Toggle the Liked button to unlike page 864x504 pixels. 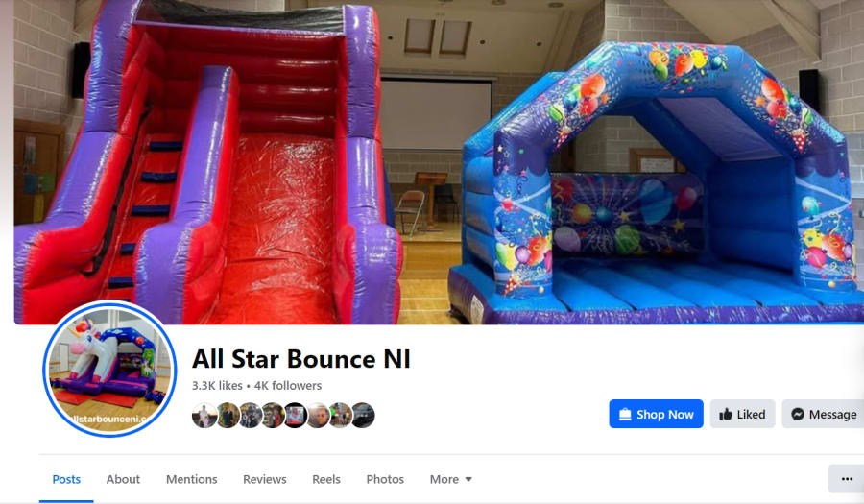[742, 414]
